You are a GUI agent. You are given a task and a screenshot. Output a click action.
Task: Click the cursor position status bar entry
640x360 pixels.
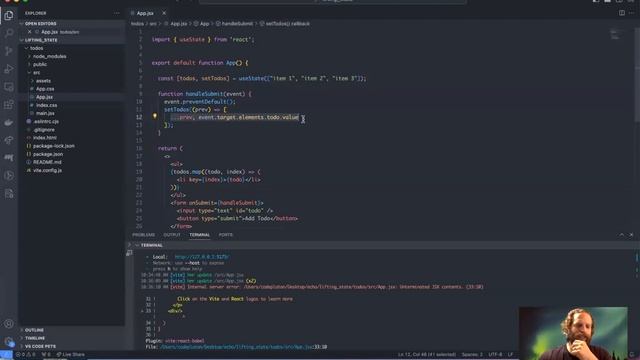coord(427,355)
